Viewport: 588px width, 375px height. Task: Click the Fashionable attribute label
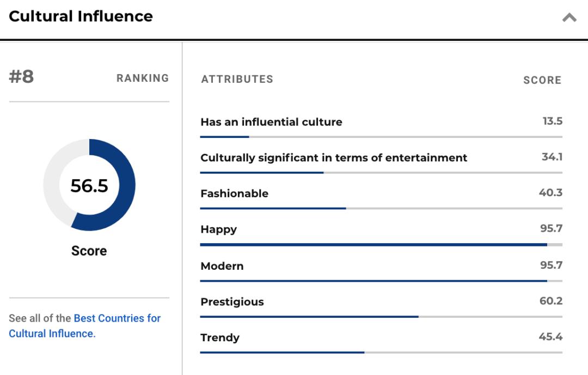click(x=234, y=193)
